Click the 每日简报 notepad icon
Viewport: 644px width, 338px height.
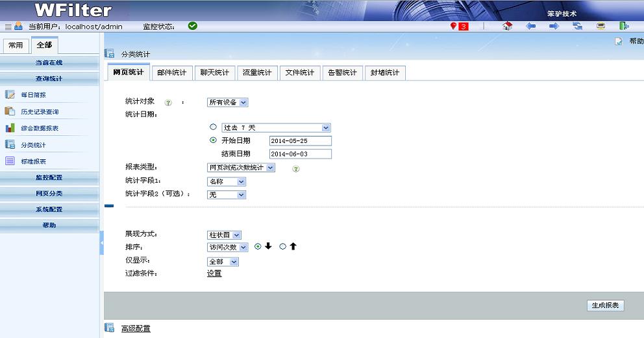tap(10, 95)
